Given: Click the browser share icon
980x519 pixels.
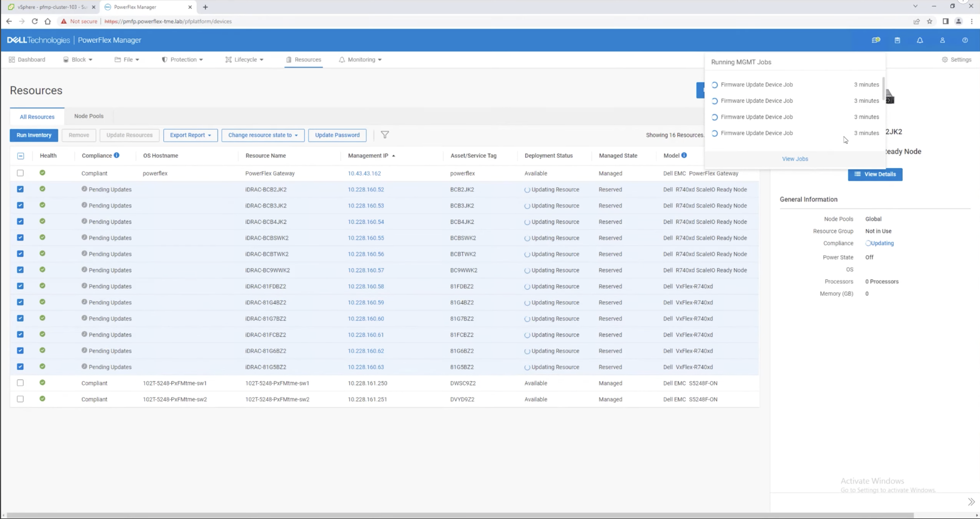Looking at the screenshot, I should [917, 21].
